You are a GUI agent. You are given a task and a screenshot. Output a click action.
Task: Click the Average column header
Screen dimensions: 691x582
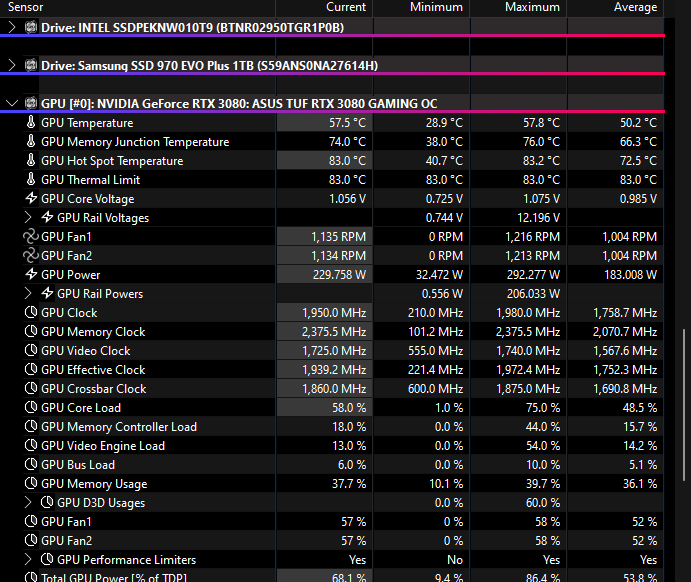pos(634,7)
